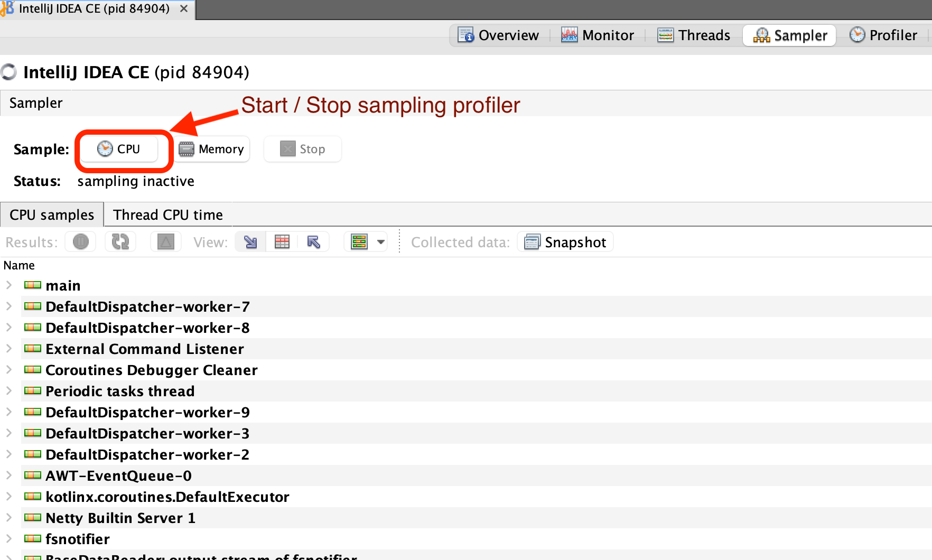Expand DefaultDispatcher-worker-2 node
Viewport: 932px width, 560px height.
(x=9, y=454)
